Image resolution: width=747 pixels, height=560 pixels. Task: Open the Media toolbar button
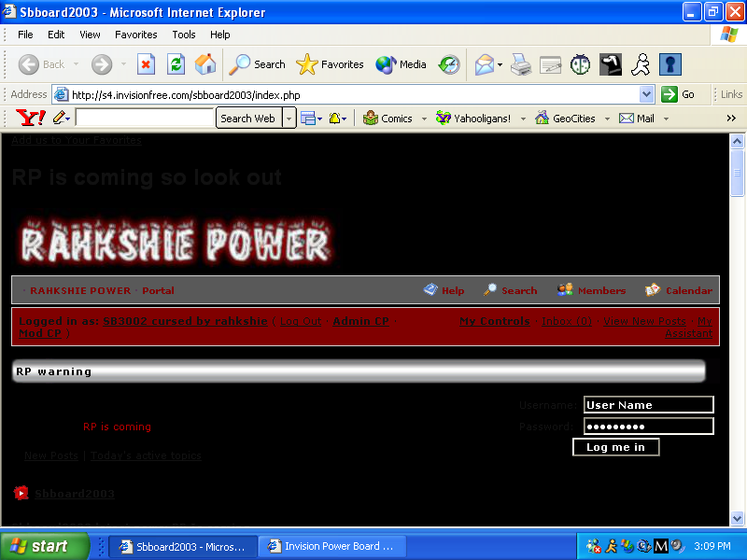(401, 64)
